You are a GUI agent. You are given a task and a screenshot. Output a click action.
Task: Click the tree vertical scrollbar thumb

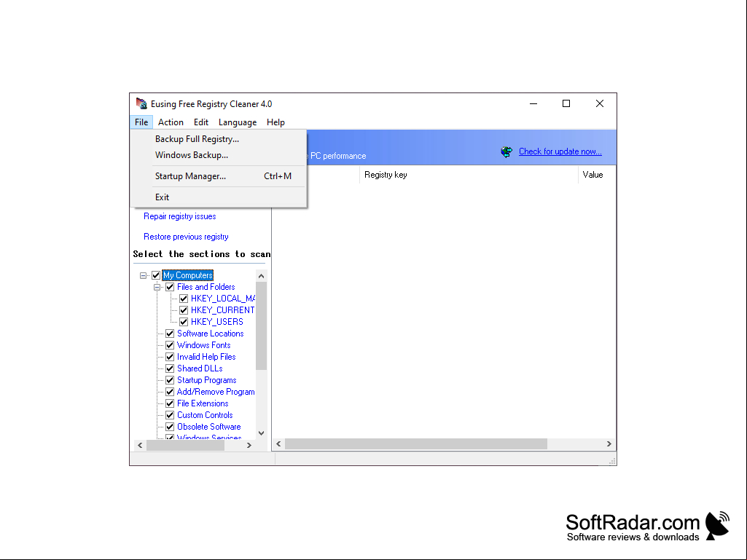click(261, 326)
